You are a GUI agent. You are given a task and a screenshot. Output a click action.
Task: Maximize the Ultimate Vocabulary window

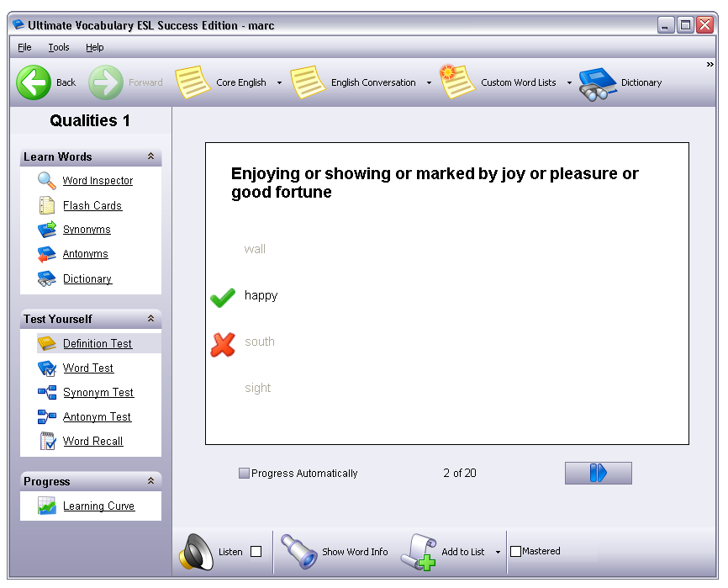pyautogui.click(x=685, y=24)
